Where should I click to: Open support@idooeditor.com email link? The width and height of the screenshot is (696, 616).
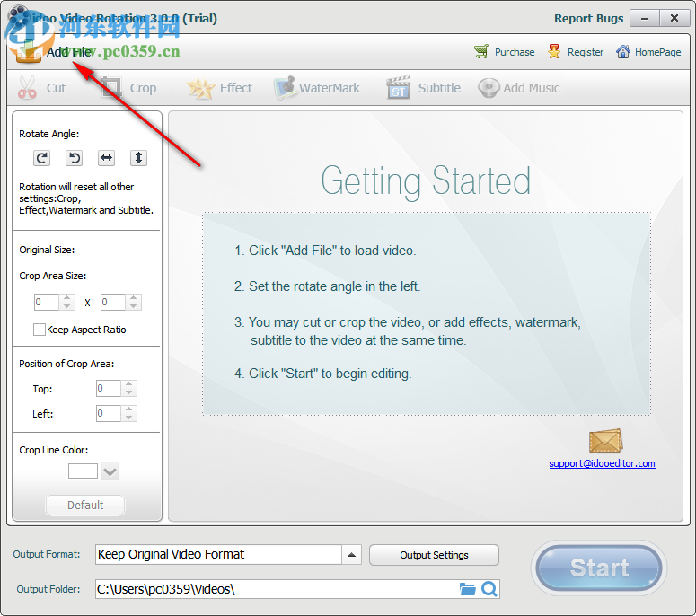tap(602, 463)
